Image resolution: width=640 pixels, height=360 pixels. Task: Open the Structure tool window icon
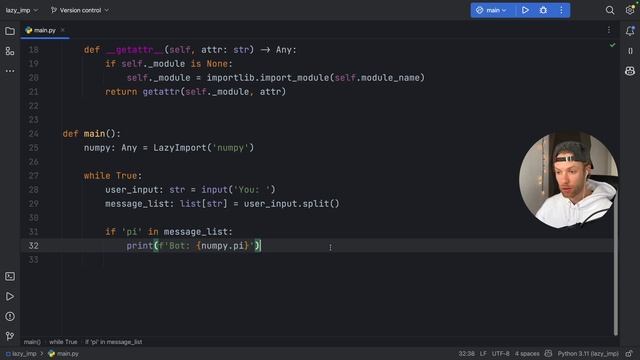(10, 51)
